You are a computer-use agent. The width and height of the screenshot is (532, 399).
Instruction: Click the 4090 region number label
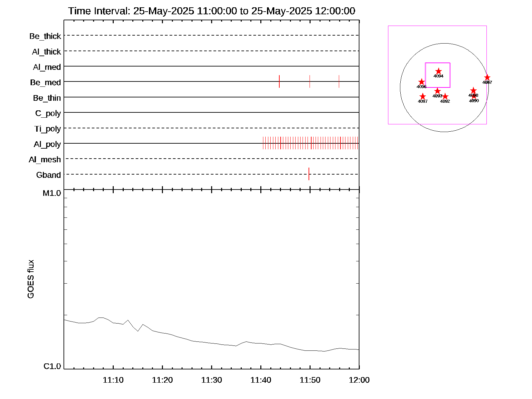pyautogui.click(x=474, y=101)
